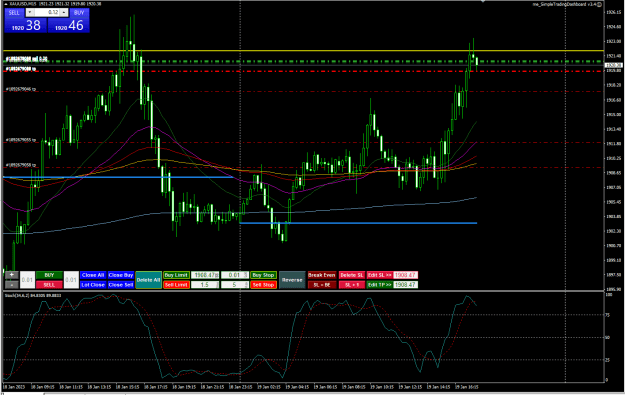Click the Sell Stop button

click(263, 285)
